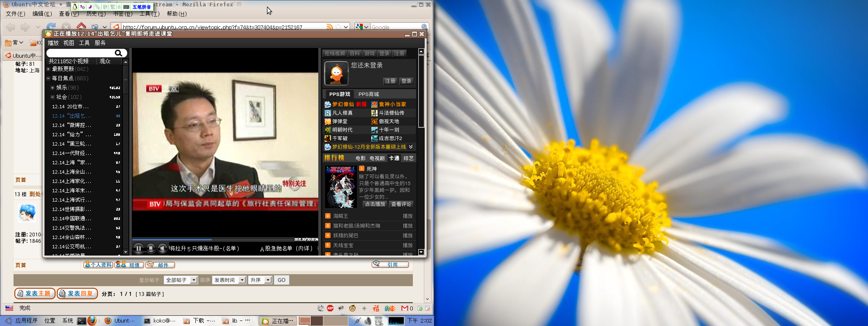Click the 观众 column header
The image size is (868, 326).
[x=105, y=61]
